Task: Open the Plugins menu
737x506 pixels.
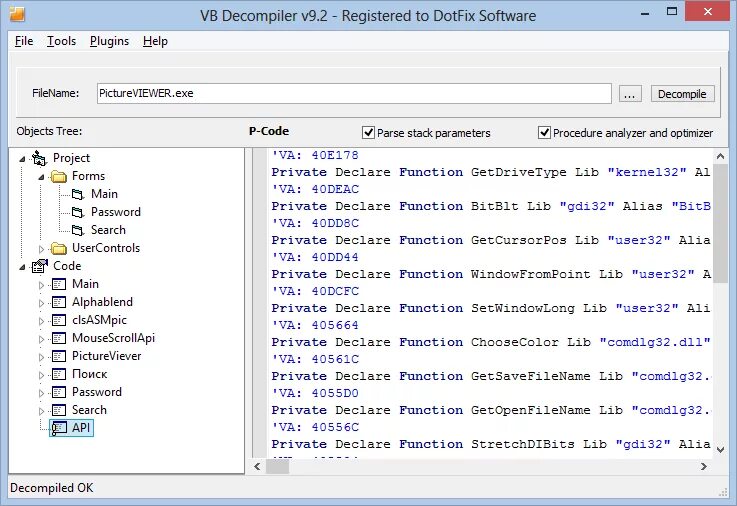Action: (109, 41)
